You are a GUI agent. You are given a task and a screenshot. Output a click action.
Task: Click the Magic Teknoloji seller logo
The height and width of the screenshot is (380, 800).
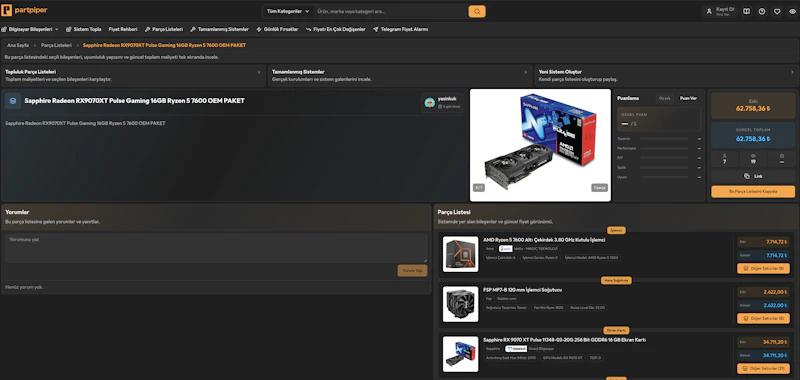[x=506, y=248]
